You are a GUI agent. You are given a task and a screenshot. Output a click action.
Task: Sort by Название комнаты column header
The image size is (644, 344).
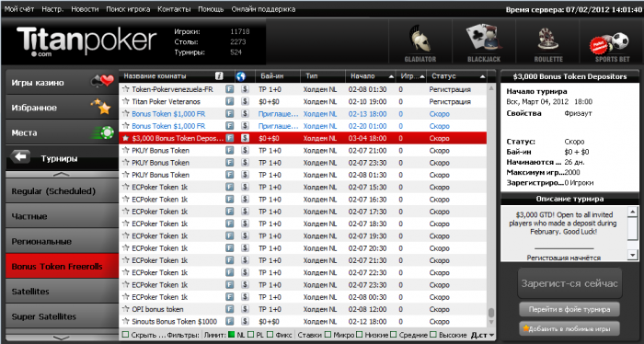point(155,76)
